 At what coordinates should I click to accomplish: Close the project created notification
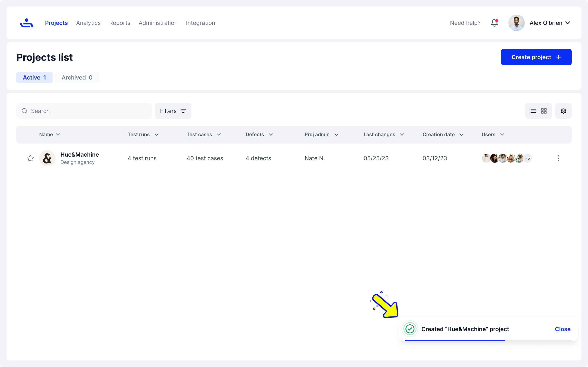tap(562, 329)
